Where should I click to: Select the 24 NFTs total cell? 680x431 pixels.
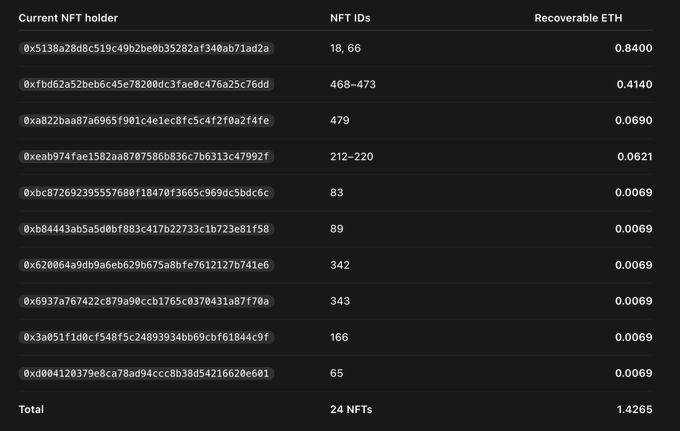coord(351,409)
